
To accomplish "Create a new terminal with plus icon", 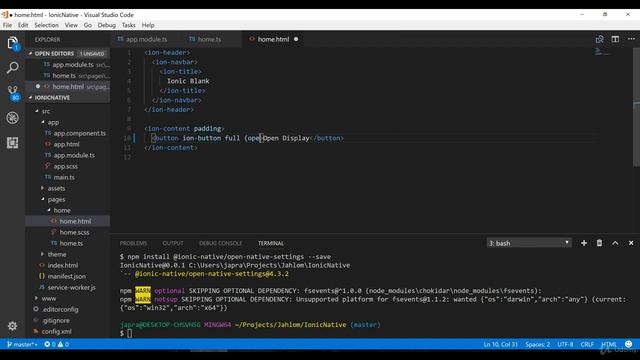I will coord(584,243).
